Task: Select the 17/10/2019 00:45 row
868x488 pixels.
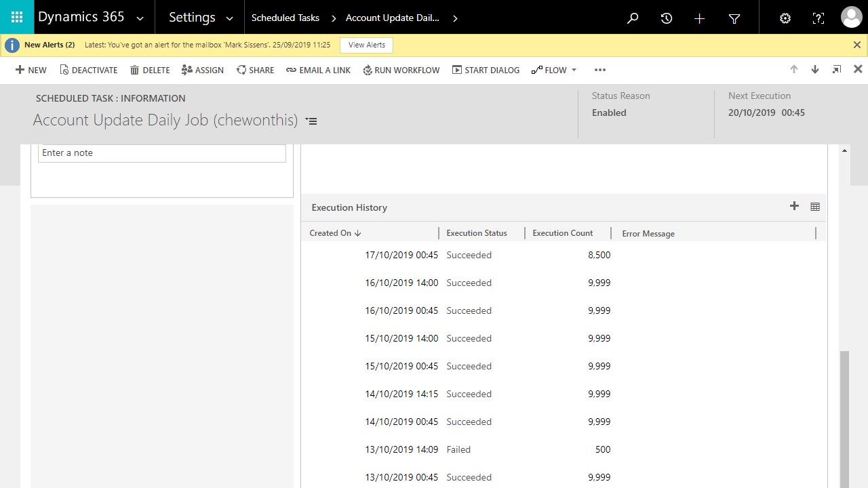Action: 564,256
